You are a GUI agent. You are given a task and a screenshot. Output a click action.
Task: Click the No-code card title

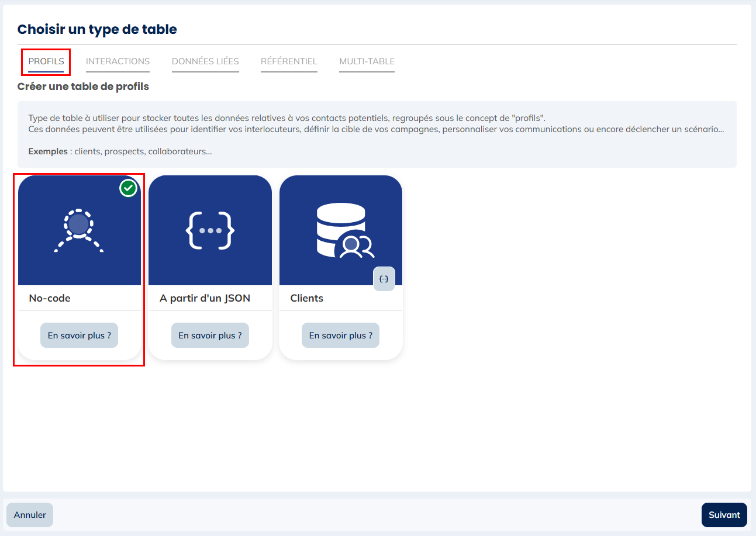pos(50,298)
